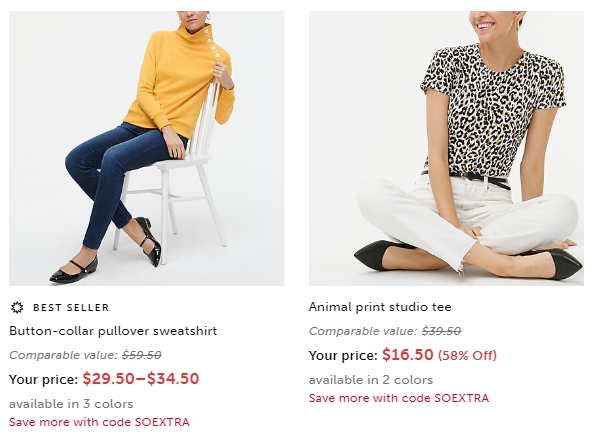Click the Best Seller badge star icon
The image size is (602, 438).
pyautogui.click(x=17, y=307)
